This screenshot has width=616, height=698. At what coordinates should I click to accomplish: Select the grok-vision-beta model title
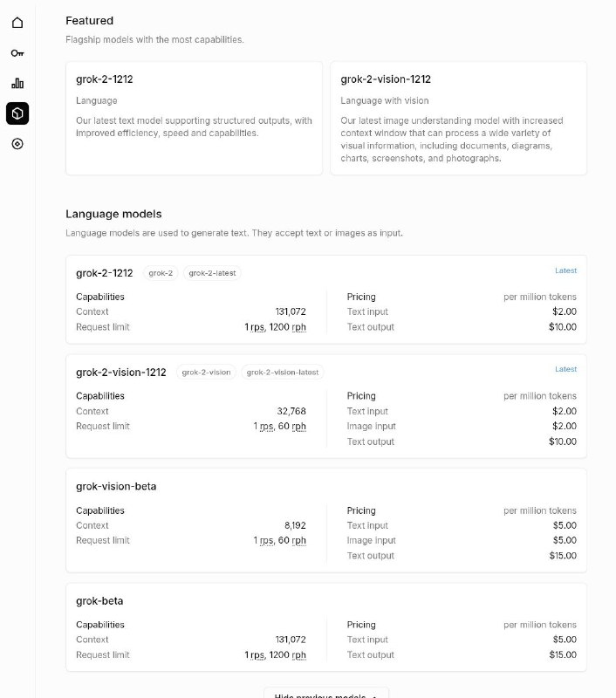click(116, 486)
